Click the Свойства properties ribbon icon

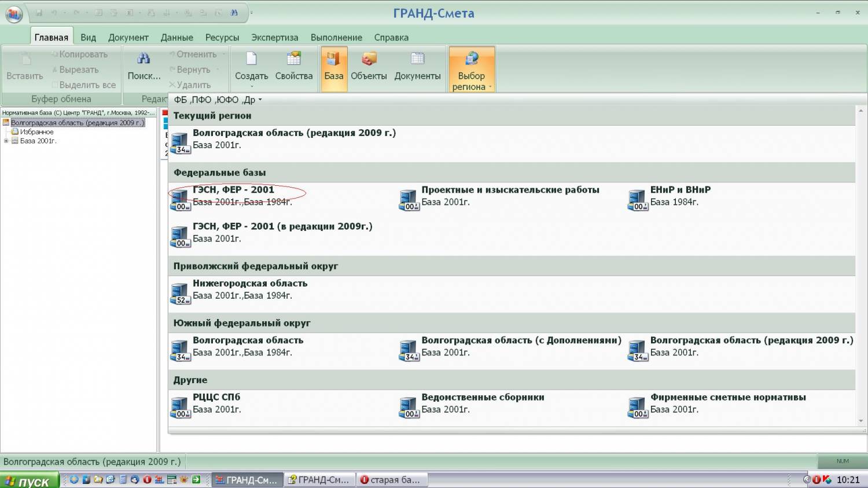coord(294,67)
